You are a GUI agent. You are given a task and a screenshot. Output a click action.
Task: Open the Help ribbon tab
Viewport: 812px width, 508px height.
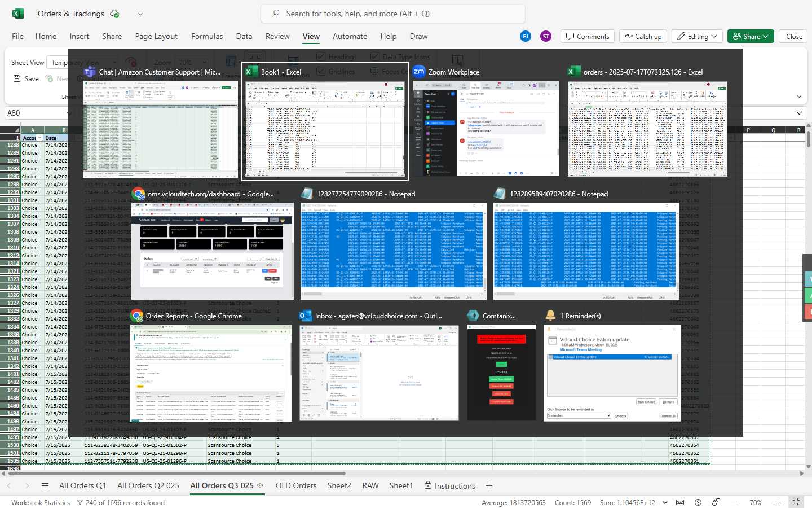click(x=389, y=36)
